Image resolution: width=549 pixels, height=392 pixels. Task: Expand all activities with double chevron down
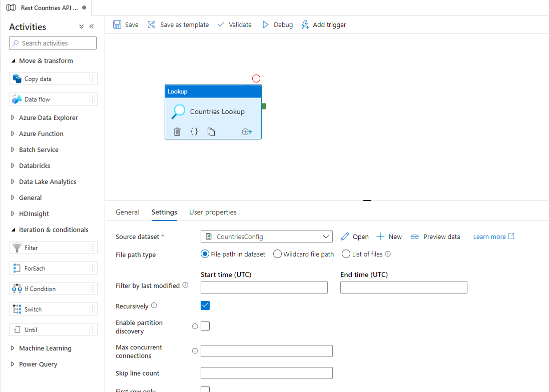(x=81, y=26)
